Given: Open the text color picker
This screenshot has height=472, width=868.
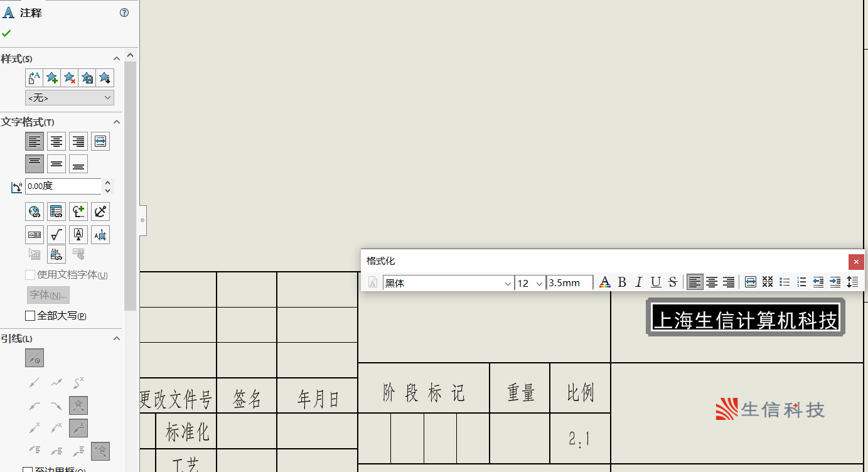Looking at the screenshot, I should [x=604, y=282].
